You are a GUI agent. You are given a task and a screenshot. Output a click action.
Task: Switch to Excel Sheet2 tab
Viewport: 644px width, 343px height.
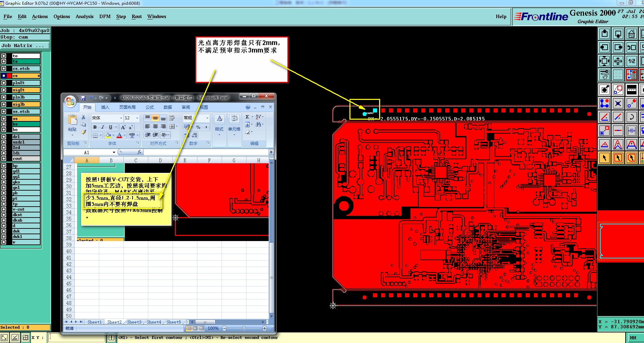click(x=114, y=322)
